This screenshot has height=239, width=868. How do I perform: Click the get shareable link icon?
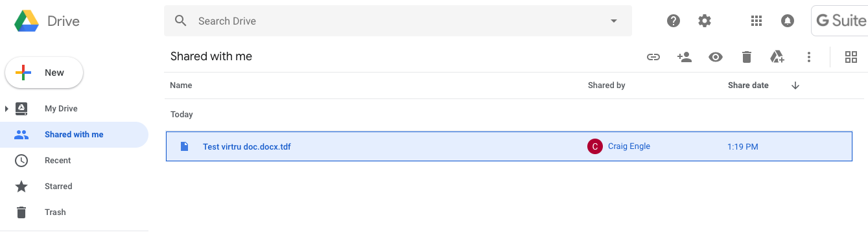(653, 57)
